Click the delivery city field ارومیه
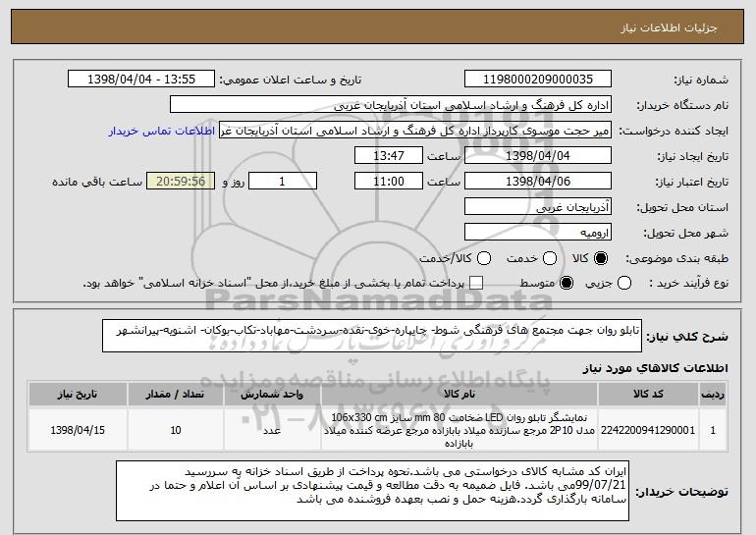 pyautogui.click(x=538, y=233)
